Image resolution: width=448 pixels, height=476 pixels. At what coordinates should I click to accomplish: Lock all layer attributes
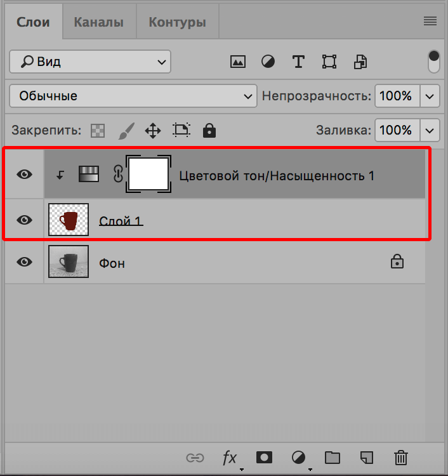[209, 131]
